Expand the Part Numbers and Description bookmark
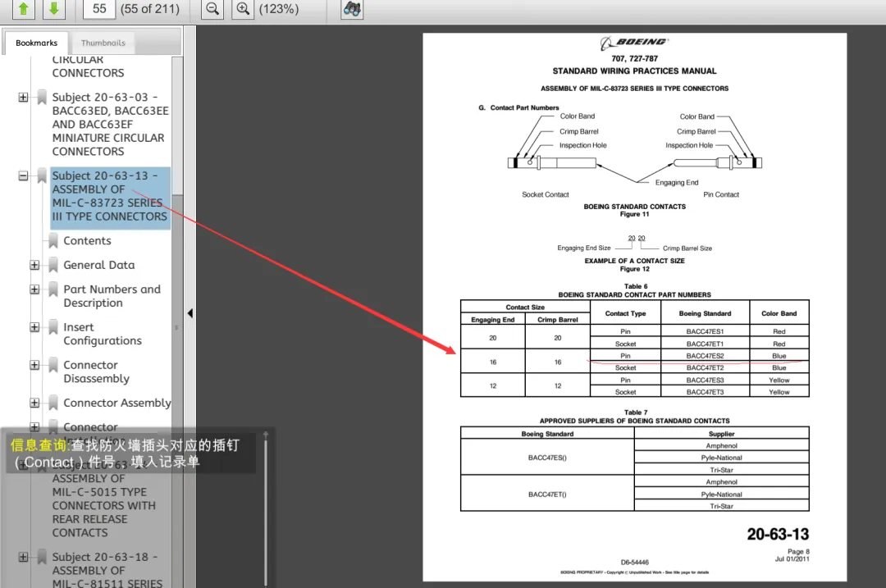This screenshot has height=588, width=886. point(34,289)
